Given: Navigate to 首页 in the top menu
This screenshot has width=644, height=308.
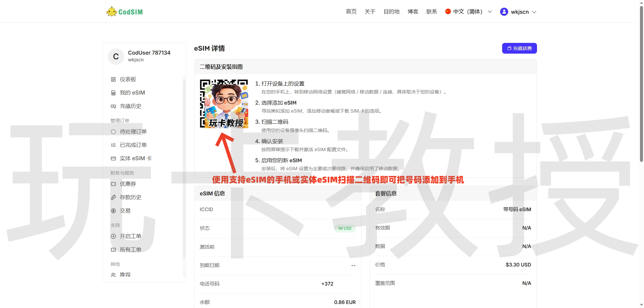Looking at the screenshot, I should (x=351, y=11).
